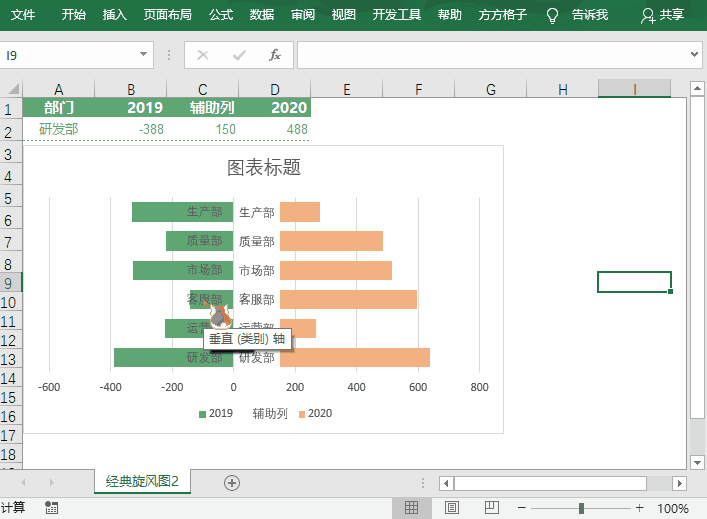Click the zoom slider handle
The height and width of the screenshot is (519, 707).
(581, 508)
